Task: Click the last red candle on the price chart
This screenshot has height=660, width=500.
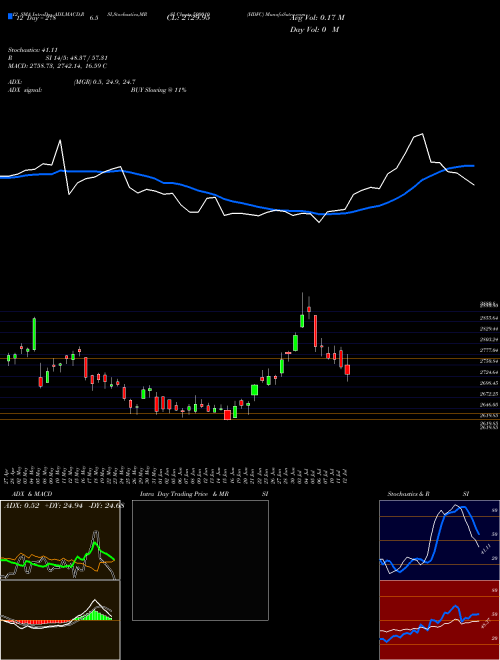Action: pos(347,370)
